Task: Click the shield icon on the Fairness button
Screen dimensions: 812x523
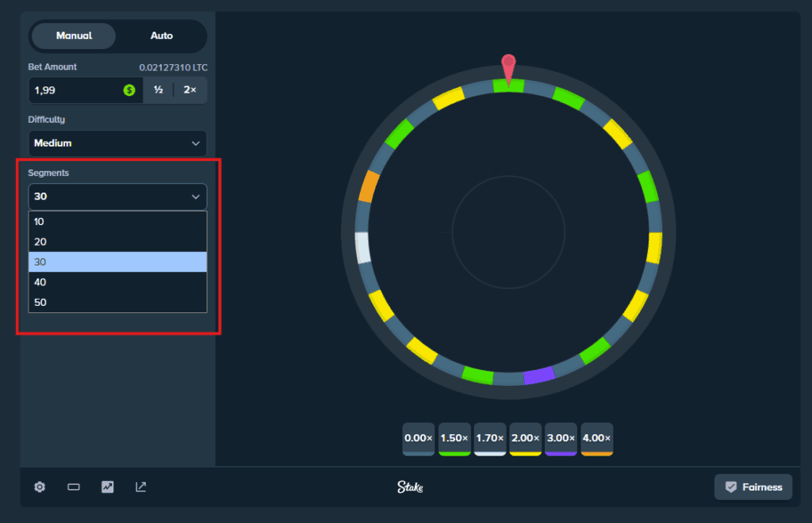Action: pyautogui.click(x=731, y=487)
